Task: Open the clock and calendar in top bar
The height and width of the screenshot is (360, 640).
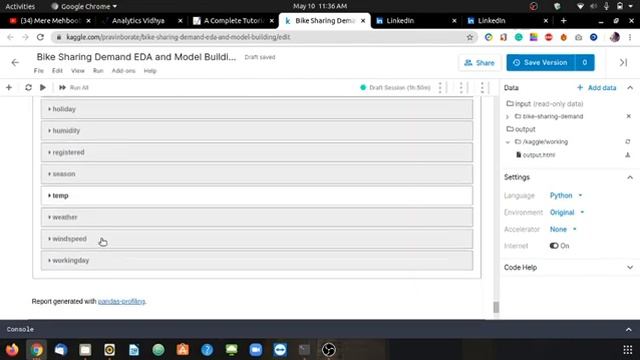Action: pos(320,6)
